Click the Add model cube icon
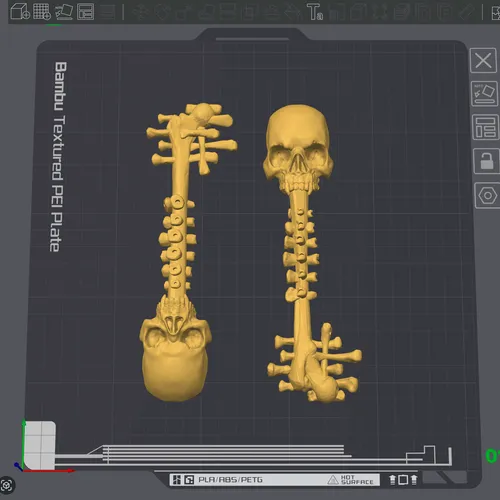Image resolution: width=500 pixels, height=500 pixels. pyautogui.click(x=20, y=11)
